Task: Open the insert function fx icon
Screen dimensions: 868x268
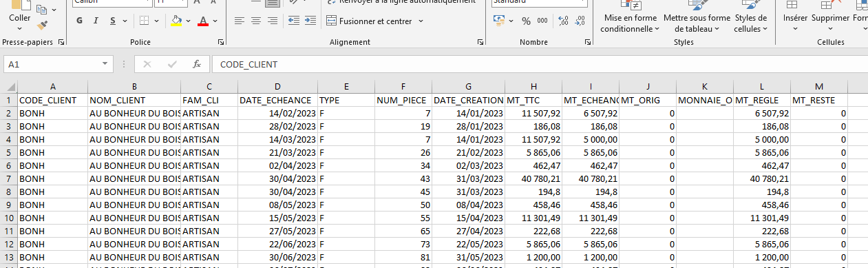Action: (197, 64)
